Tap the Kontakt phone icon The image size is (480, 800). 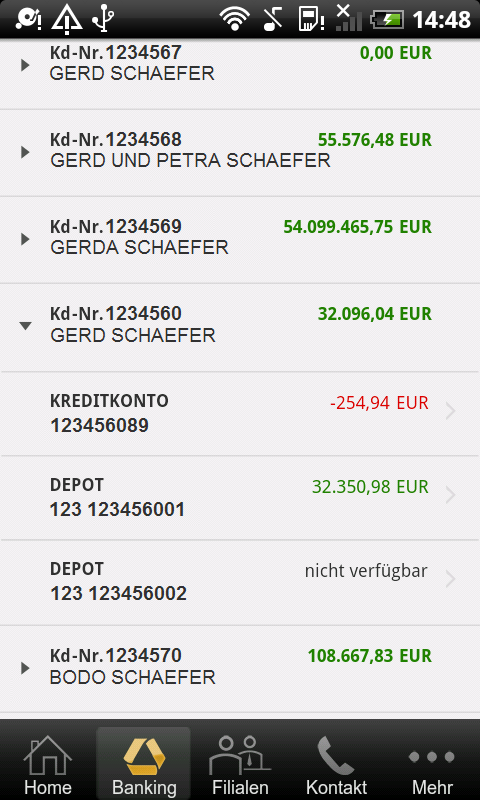pyautogui.click(x=336, y=755)
